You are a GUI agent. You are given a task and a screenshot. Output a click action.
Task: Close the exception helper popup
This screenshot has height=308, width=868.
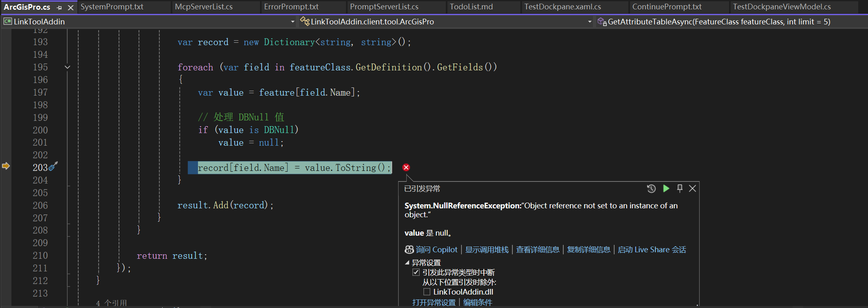[x=692, y=188]
